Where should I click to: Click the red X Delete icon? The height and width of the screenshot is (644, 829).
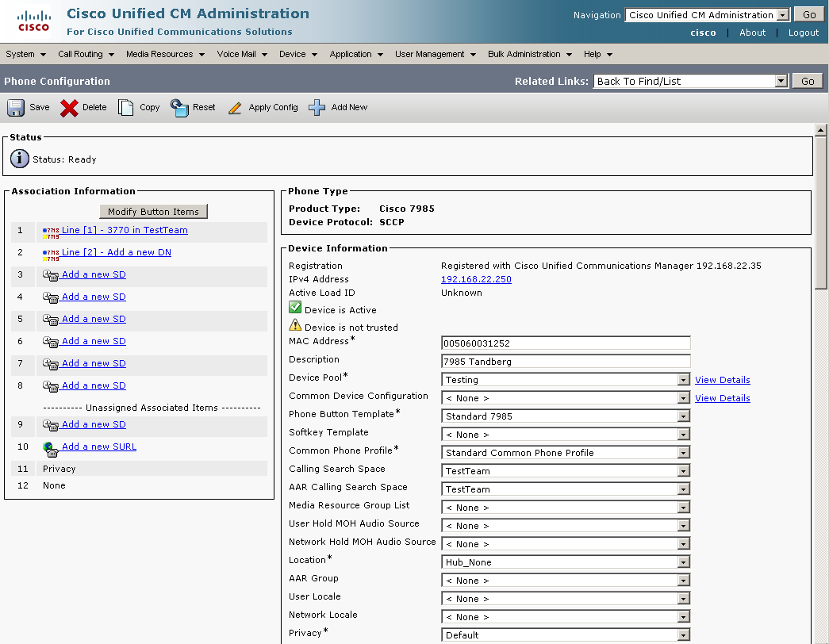69,108
